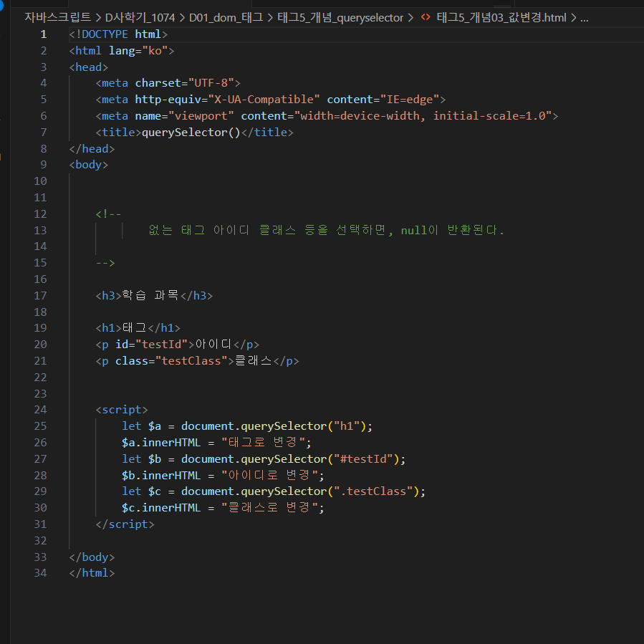Image resolution: width=644 pixels, height=644 pixels.
Task: Click the closing </html> tag
Action: click(92, 572)
